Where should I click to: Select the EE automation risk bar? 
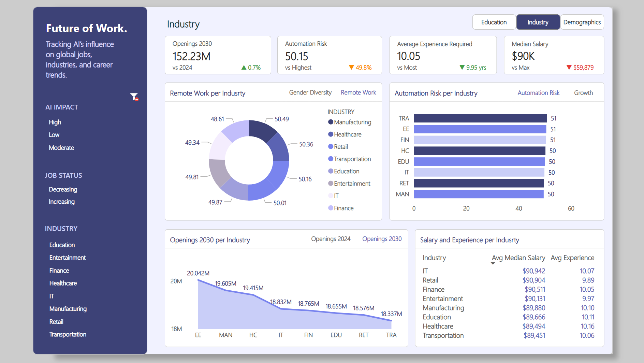coord(480,129)
